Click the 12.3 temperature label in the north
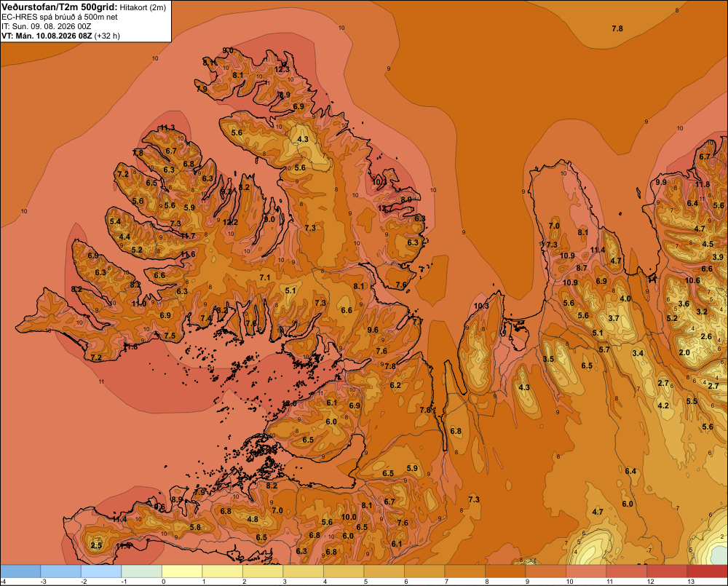Screen dimensions: 728x586 pos(282,69)
